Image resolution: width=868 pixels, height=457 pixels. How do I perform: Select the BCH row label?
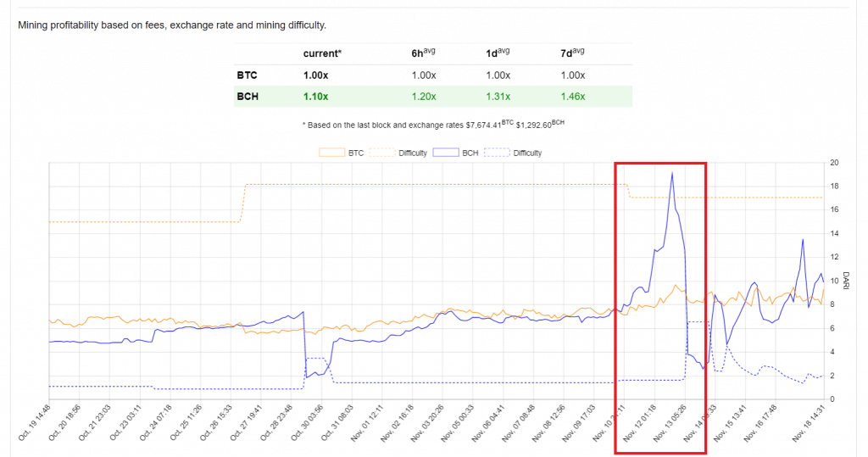(248, 97)
